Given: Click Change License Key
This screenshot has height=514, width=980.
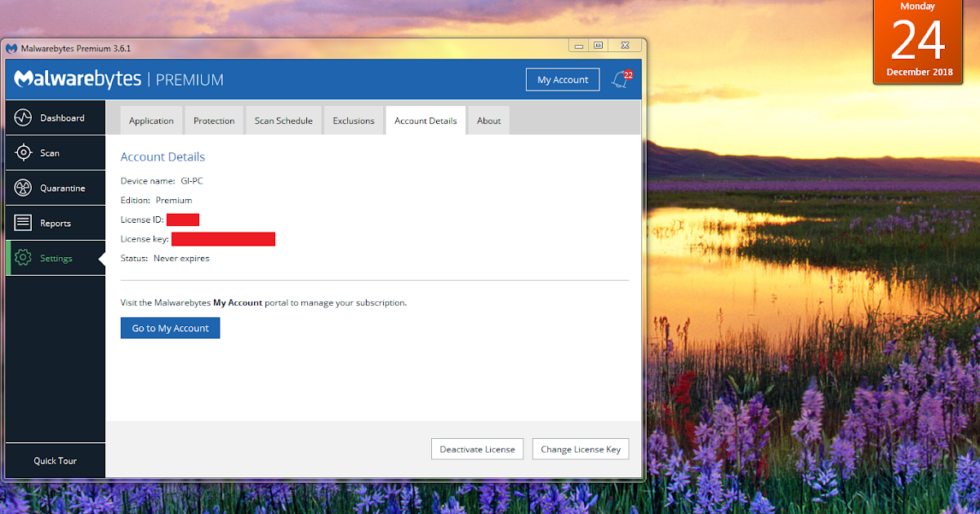Looking at the screenshot, I should pos(580,449).
